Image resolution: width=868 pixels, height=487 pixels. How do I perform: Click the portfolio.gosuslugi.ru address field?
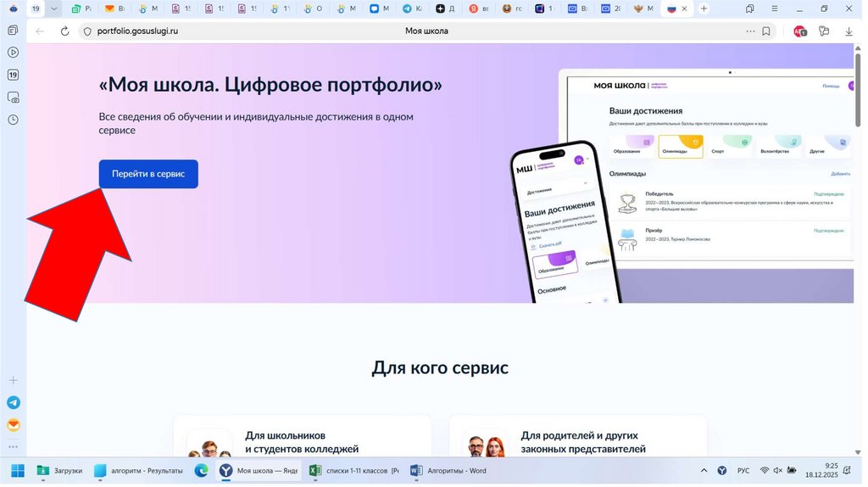(x=138, y=31)
